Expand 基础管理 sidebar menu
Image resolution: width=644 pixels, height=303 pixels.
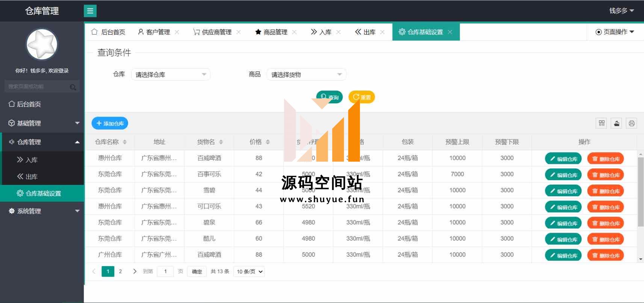[x=42, y=123]
